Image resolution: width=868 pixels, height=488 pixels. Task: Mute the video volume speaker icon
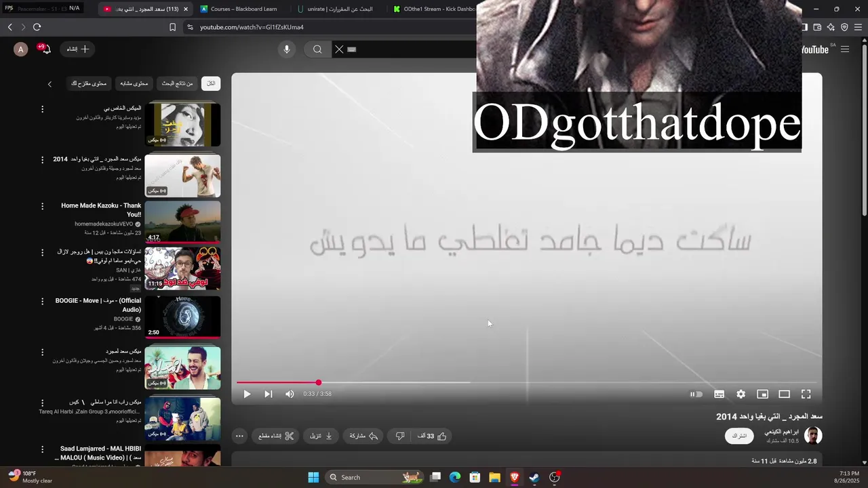[x=290, y=394]
